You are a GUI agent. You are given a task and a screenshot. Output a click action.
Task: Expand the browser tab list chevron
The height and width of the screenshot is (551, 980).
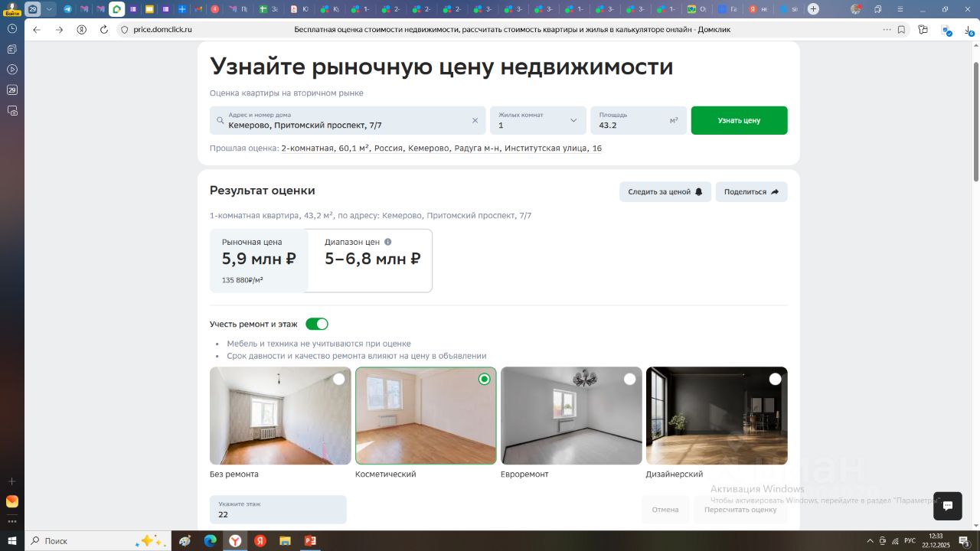50,9
